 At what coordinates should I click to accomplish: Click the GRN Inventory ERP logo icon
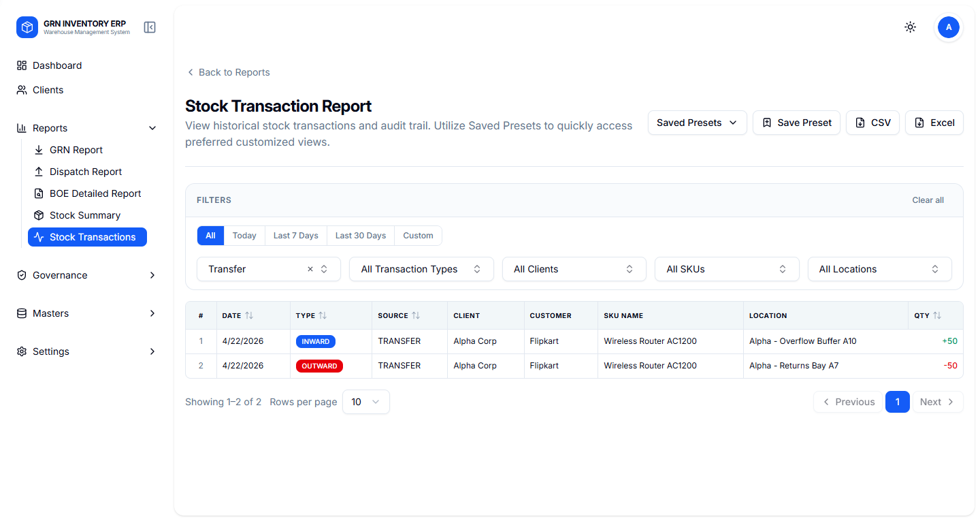(27, 27)
